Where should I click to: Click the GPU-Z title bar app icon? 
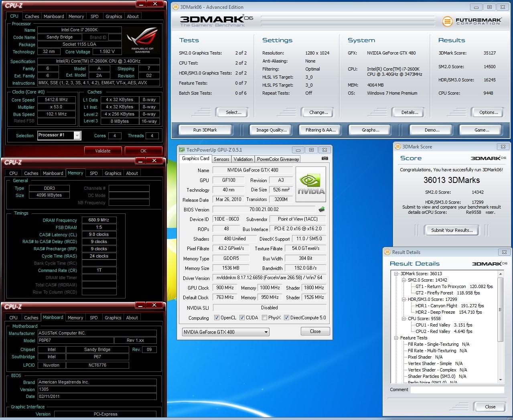tap(182, 150)
